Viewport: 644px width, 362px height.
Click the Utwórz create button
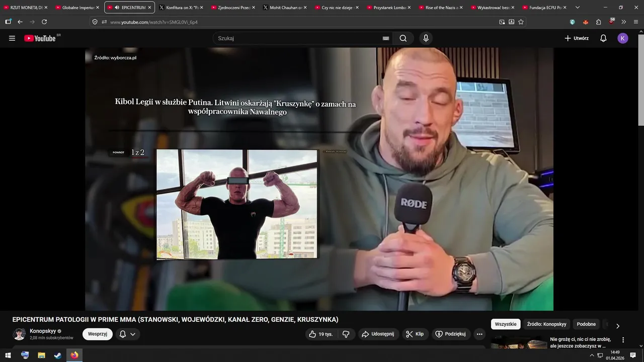coord(576,38)
